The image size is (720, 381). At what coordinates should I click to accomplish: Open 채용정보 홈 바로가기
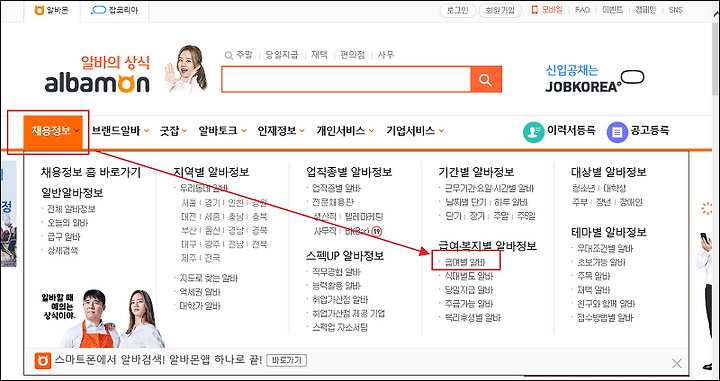click(x=90, y=173)
